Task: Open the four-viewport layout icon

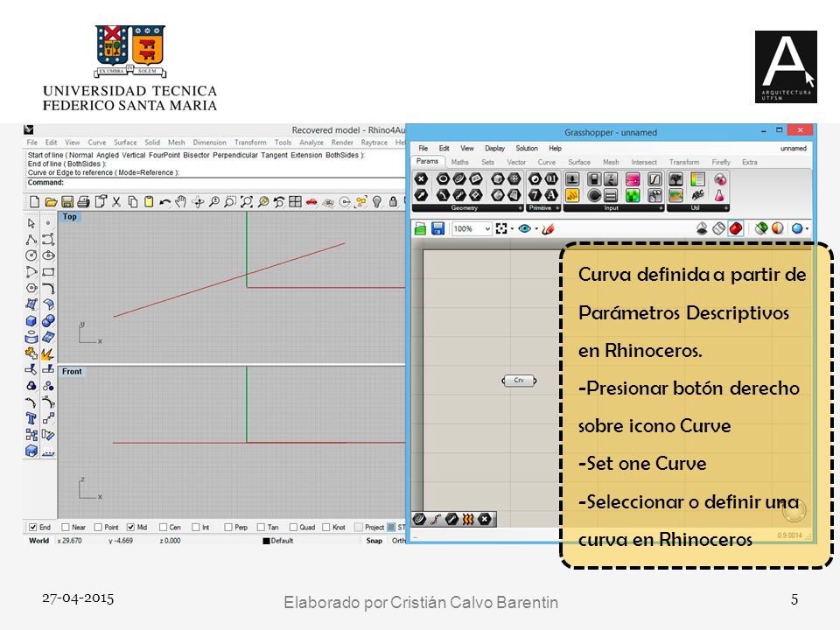Action: [295, 201]
